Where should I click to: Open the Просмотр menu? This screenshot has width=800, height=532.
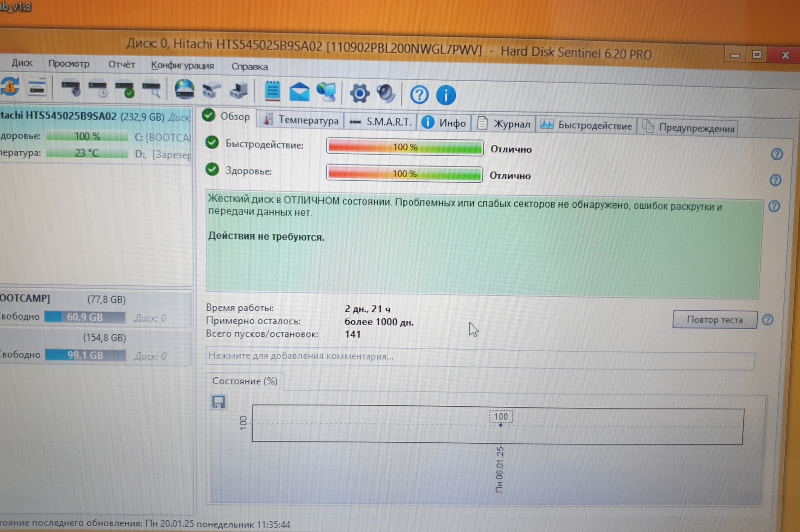[69, 64]
